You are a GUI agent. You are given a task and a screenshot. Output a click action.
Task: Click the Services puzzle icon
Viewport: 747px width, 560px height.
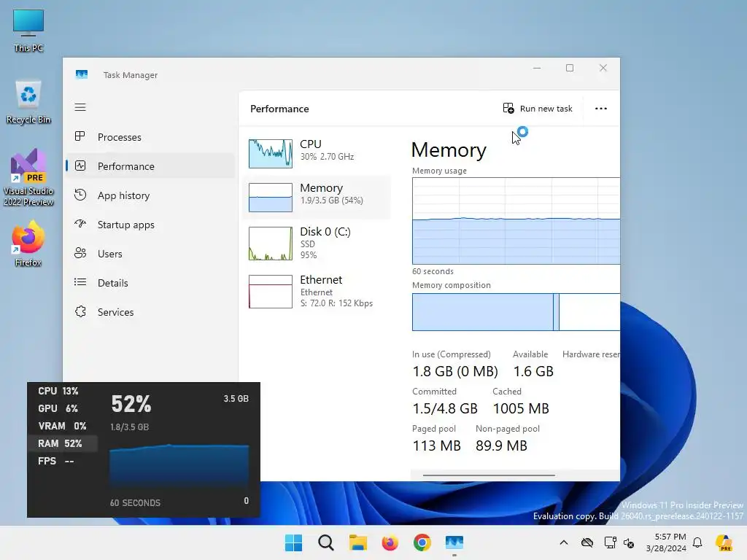tap(80, 311)
